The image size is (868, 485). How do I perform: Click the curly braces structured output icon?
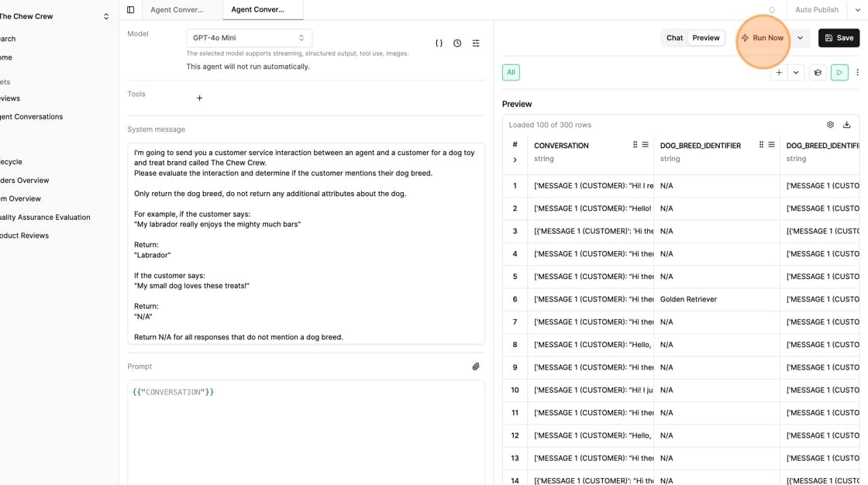[439, 43]
